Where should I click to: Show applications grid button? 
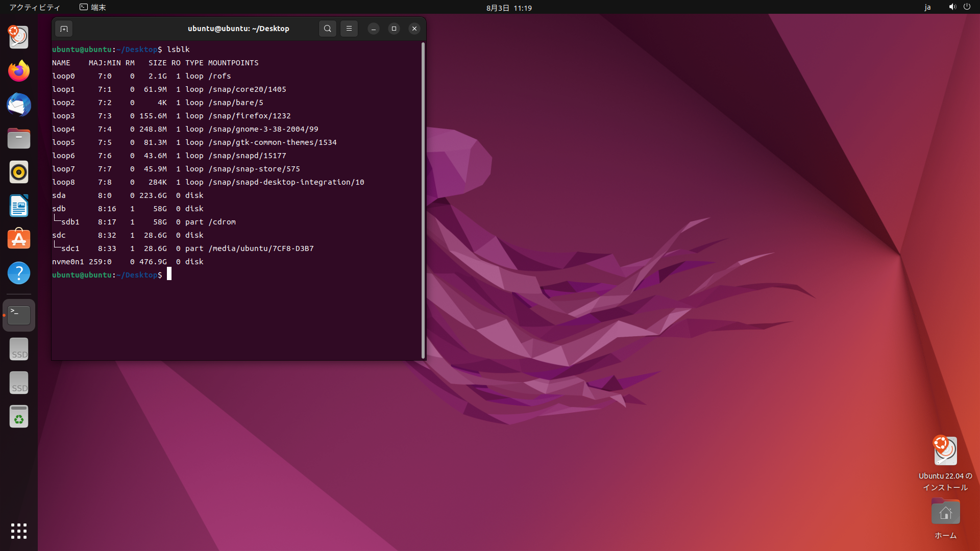pyautogui.click(x=19, y=531)
